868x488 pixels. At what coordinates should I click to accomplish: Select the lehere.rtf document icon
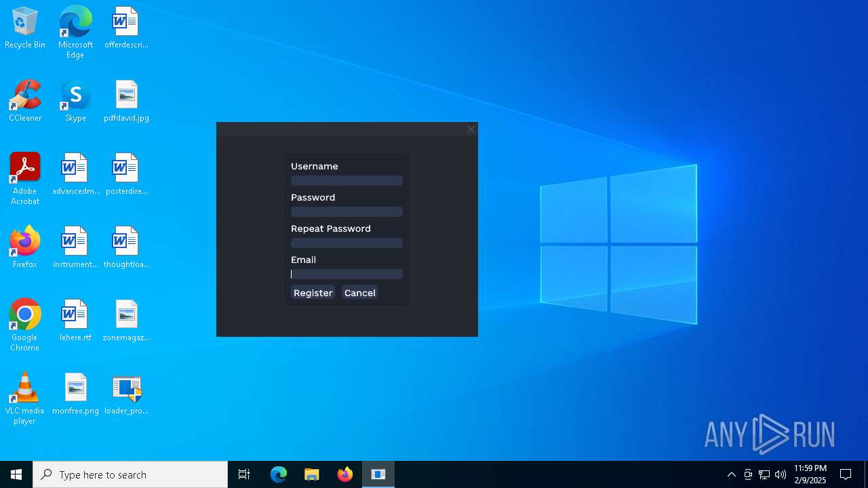coord(75,321)
